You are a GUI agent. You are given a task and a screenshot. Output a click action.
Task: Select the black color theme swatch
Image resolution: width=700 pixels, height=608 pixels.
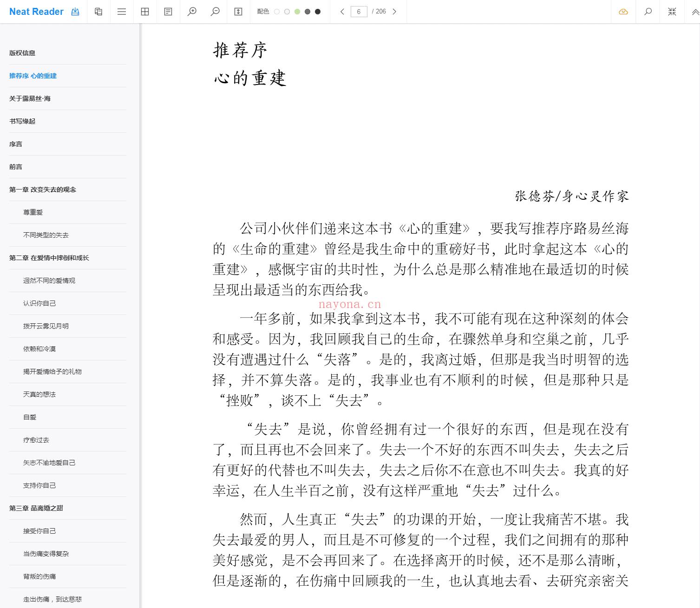318,12
